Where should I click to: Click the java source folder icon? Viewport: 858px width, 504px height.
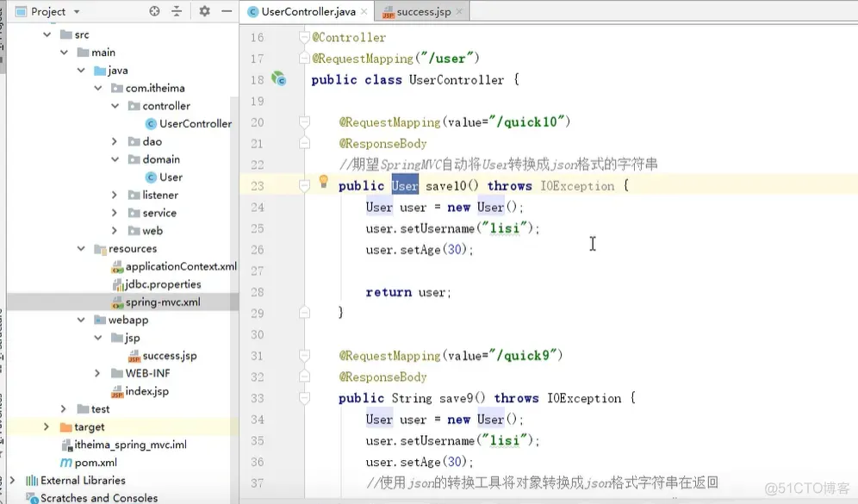tap(100, 70)
